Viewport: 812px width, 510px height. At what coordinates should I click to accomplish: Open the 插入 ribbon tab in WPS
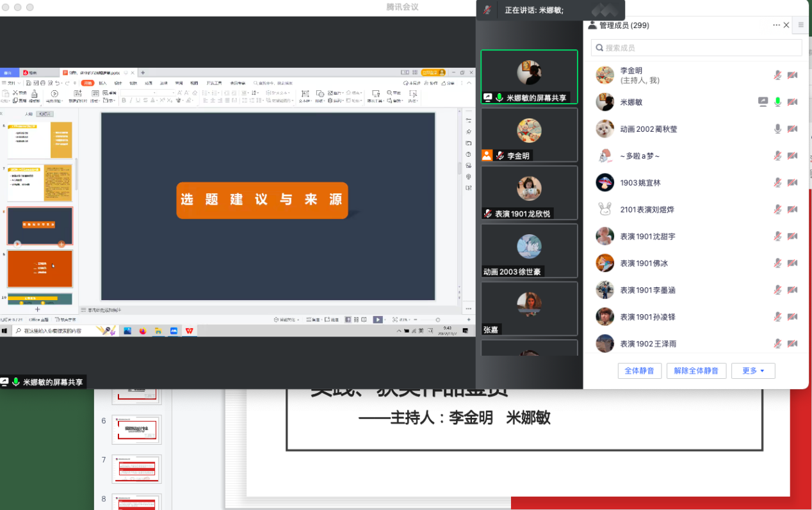pyautogui.click(x=102, y=83)
